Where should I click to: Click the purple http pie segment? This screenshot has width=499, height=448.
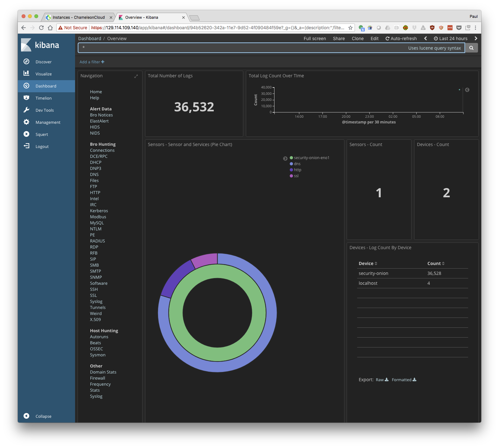coord(177,278)
